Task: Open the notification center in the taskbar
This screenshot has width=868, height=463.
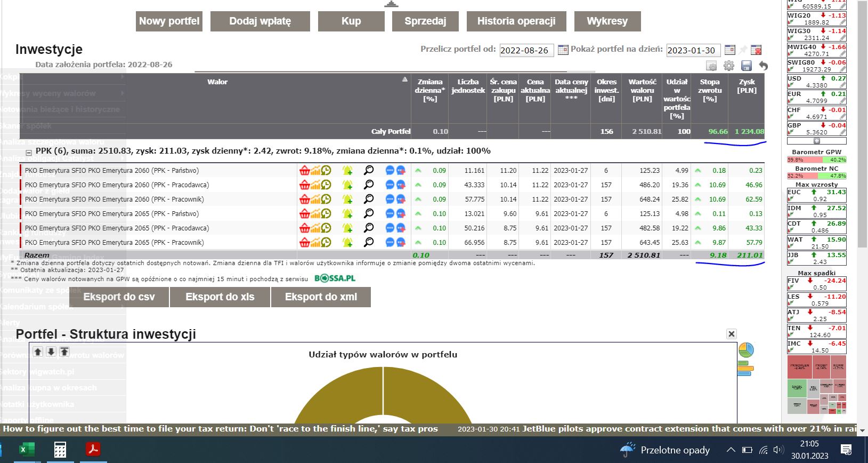Action: coord(846,450)
